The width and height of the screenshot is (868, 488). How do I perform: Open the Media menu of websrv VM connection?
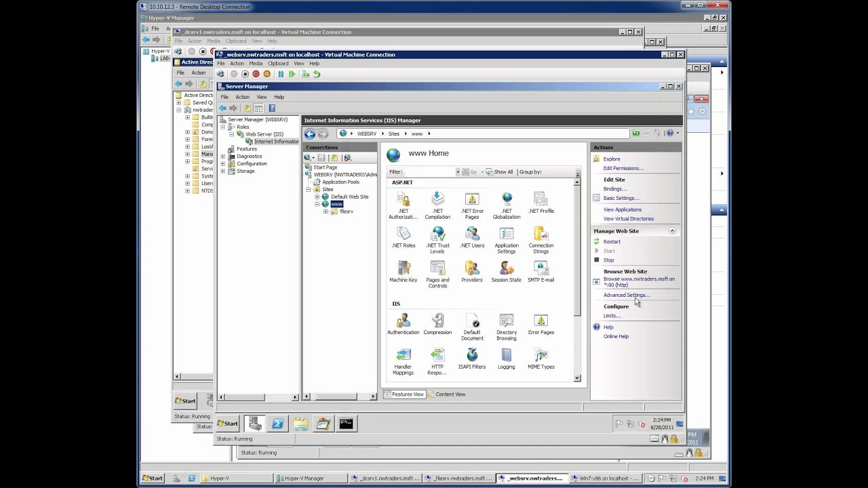[256, 64]
